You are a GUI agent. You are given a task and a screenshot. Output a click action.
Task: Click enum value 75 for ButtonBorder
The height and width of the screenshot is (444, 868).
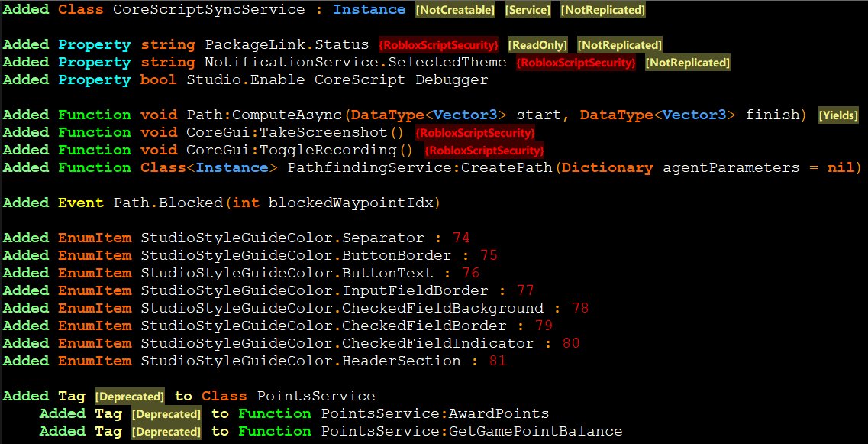[489, 255]
